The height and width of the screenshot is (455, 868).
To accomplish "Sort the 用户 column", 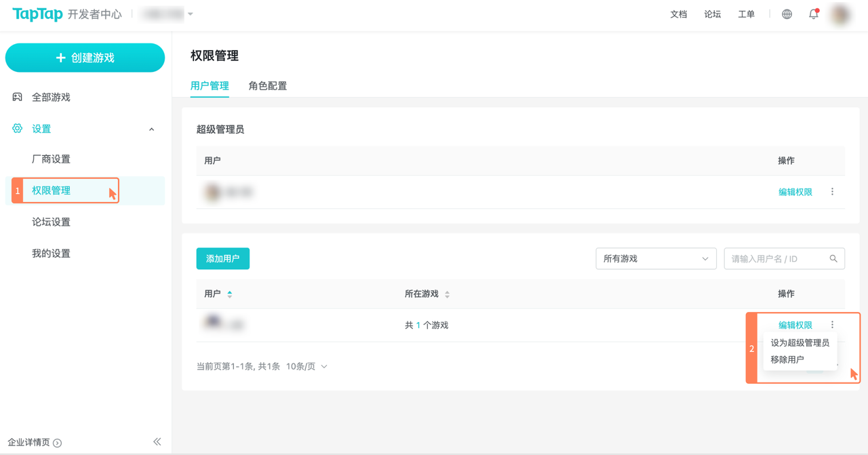I will (230, 294).
